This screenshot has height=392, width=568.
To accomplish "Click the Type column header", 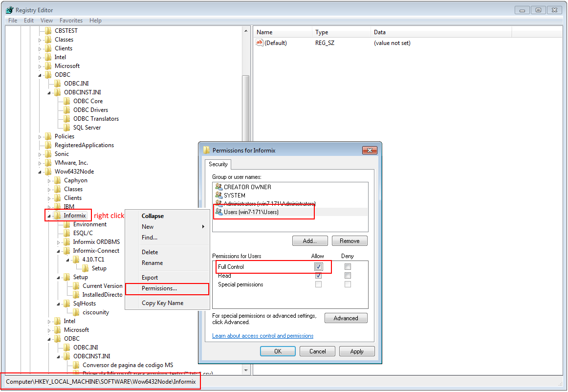I will point(341,32).
